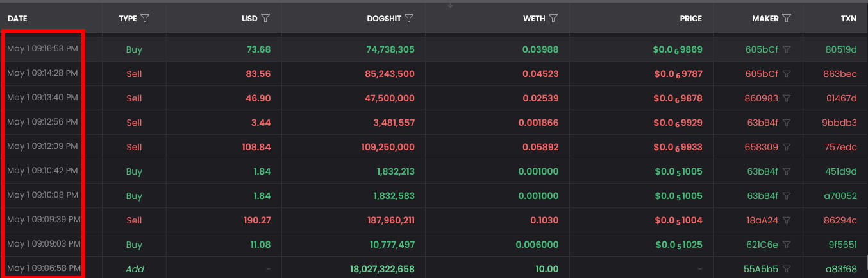
Task: Open the TYPE column filter
Action: point(145,19)
